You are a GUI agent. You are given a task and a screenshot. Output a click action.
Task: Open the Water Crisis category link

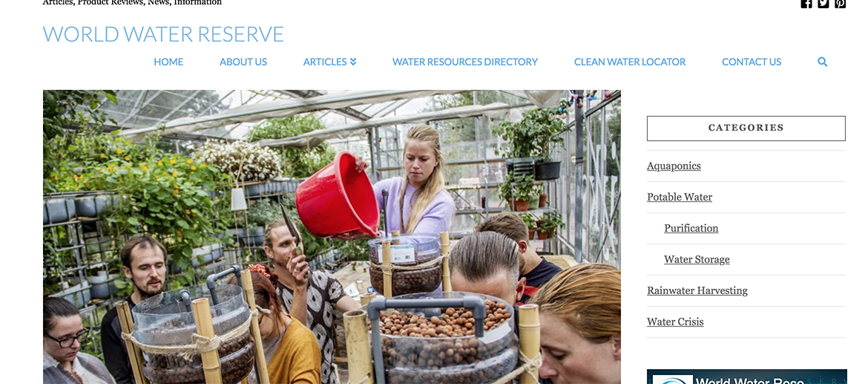(675, 322)
